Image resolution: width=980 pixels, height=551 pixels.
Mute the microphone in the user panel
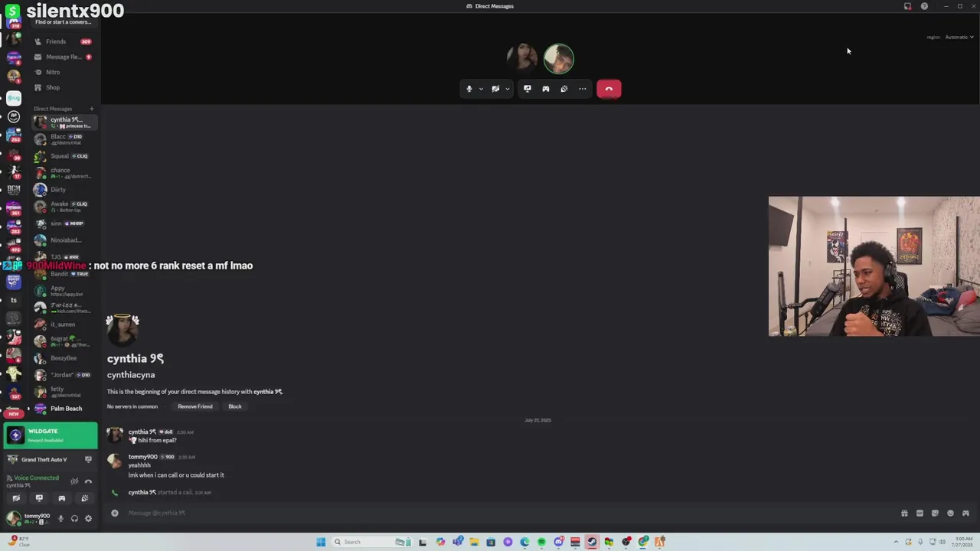coord(60,518)
